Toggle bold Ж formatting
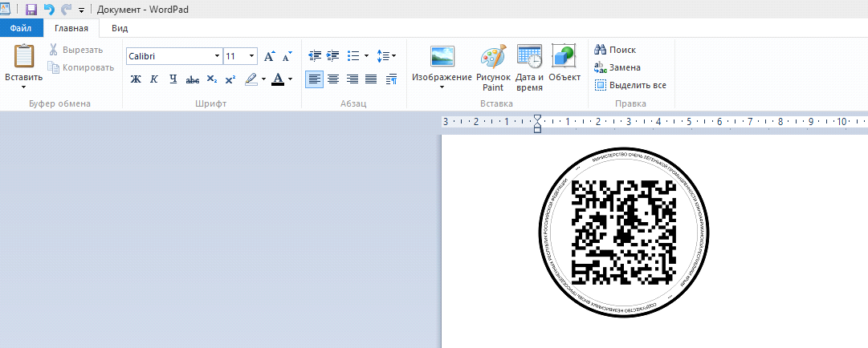The width and height of the screenshot is (868, 348). coord(136,79)
